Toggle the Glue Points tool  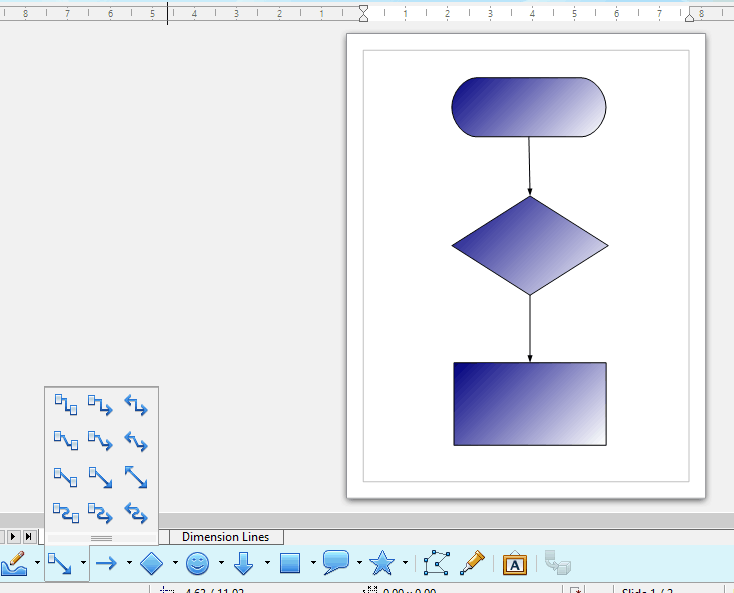coord(472,563)
